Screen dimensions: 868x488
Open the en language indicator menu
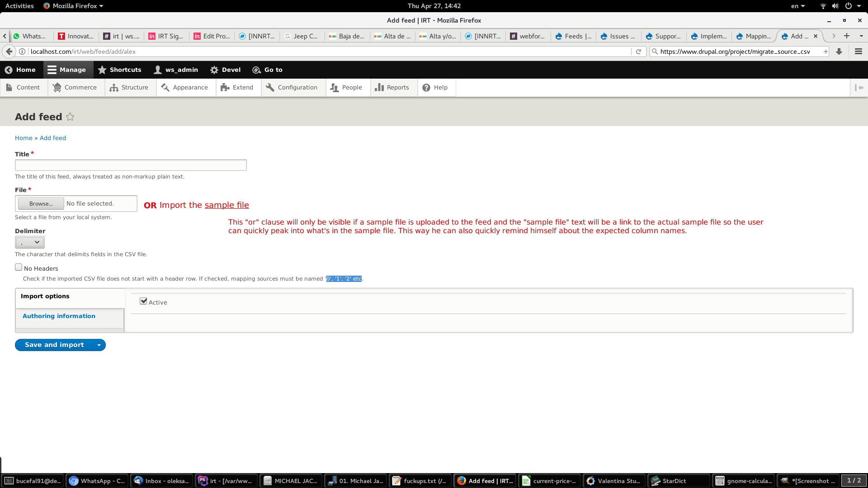797,6
